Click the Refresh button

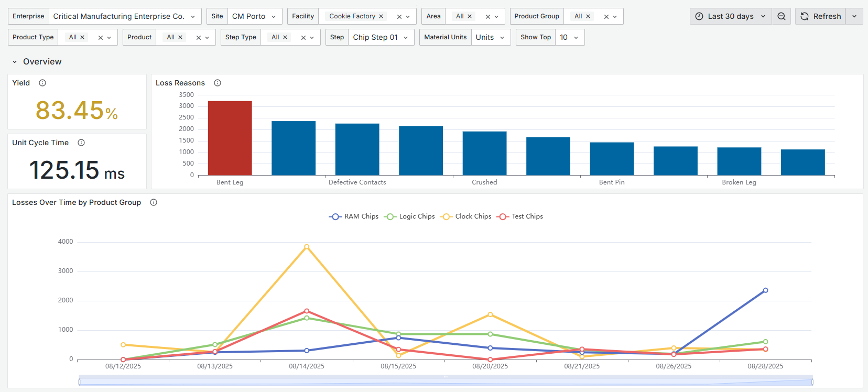coord(820,16)
